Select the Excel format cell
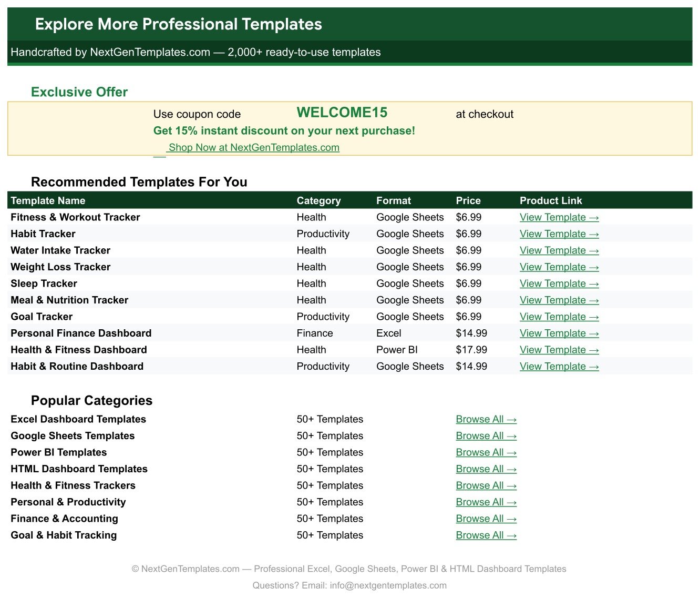The width and height of the screenshot is (700, 598). point(389,333)
